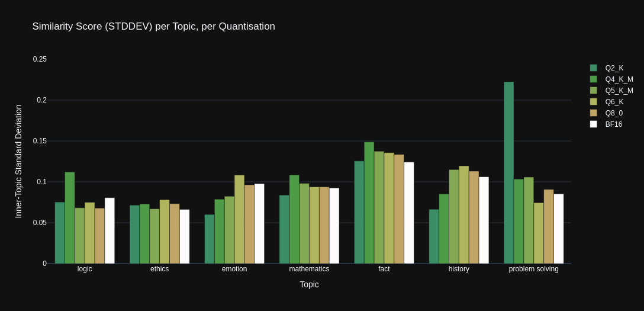The image size is (644, 311).
Task: Click the 'mathematics' x-axis label
Action: (309, 269)
